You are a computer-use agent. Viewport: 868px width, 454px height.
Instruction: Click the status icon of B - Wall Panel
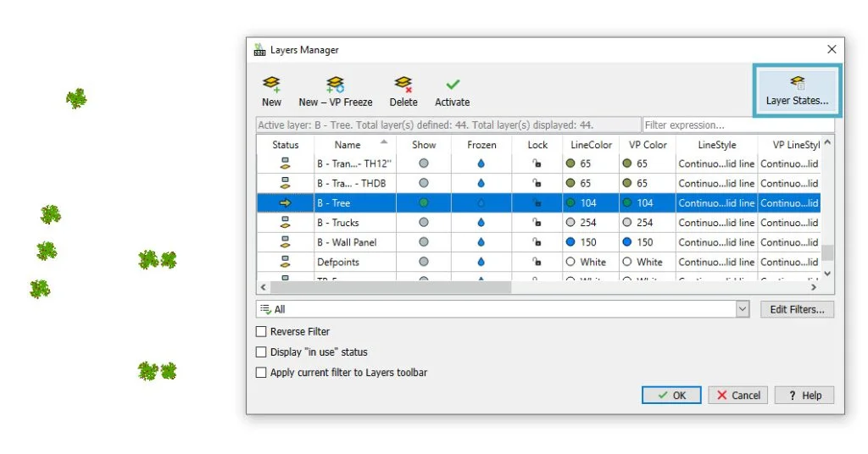(285, 242)
